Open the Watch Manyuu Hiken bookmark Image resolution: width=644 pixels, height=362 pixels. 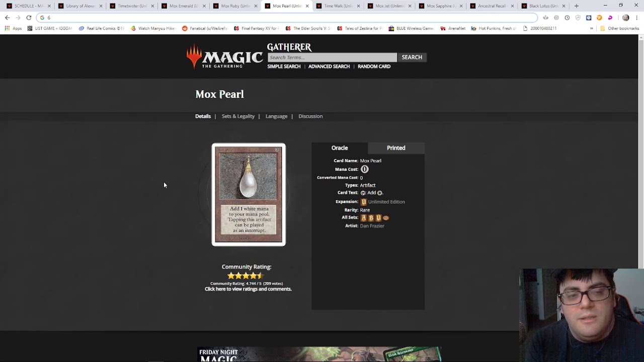point(152,28)
